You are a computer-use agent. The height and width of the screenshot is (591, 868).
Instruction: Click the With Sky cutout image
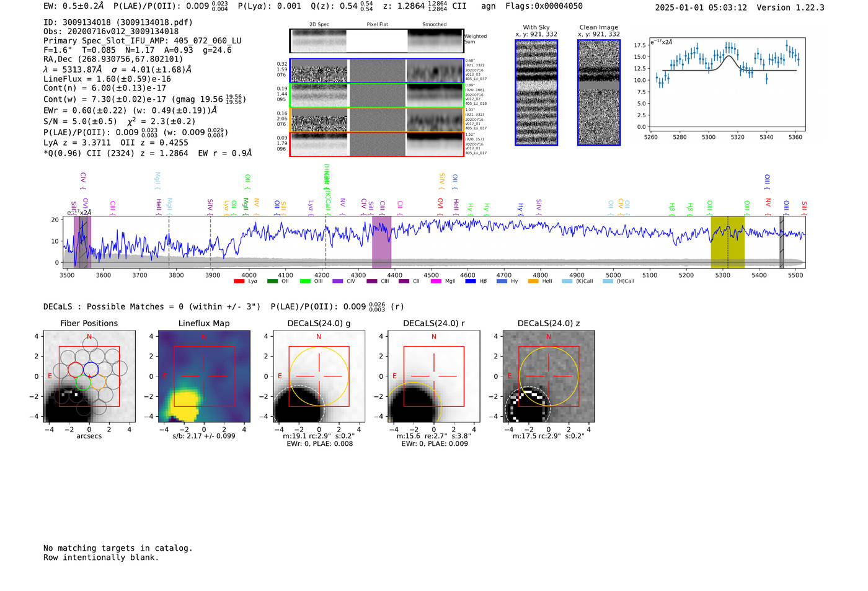pyautogui.click(x=536, y=92)
